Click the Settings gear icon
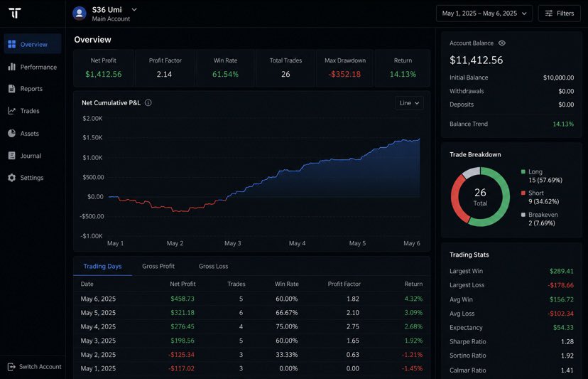The image size is (588, 379). click(x=12, y=178)
